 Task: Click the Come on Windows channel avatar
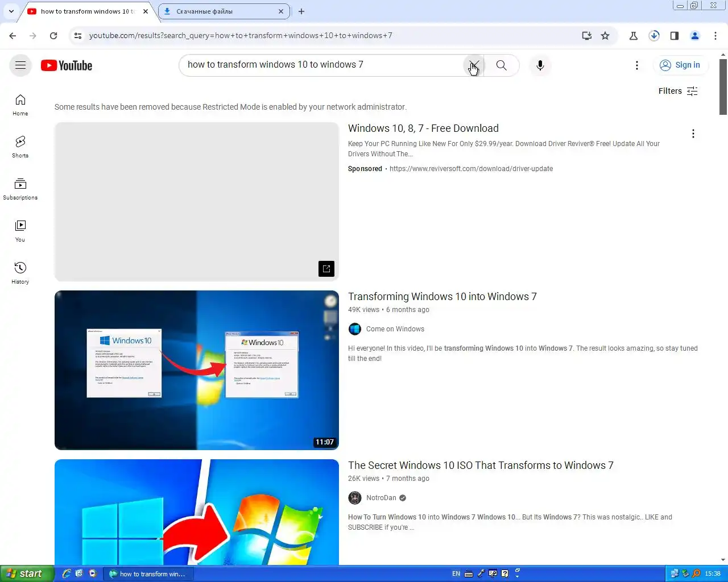coord(355,329)
